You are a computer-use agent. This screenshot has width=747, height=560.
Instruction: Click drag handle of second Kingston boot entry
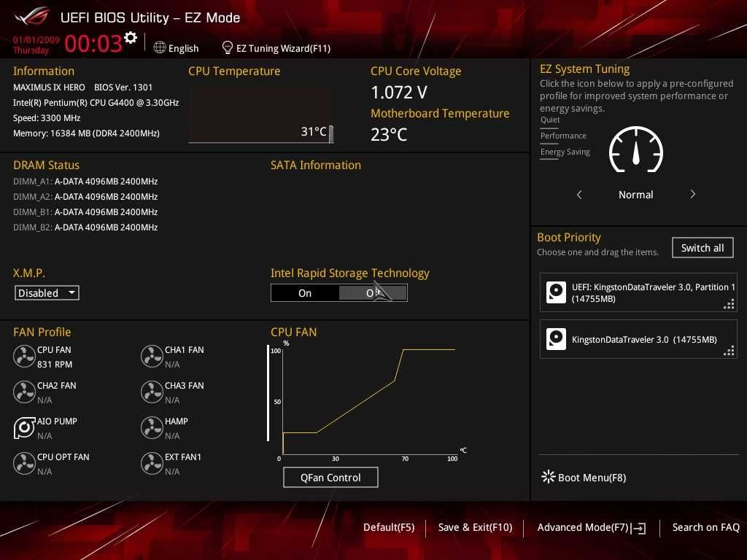(x=729, y=351)
